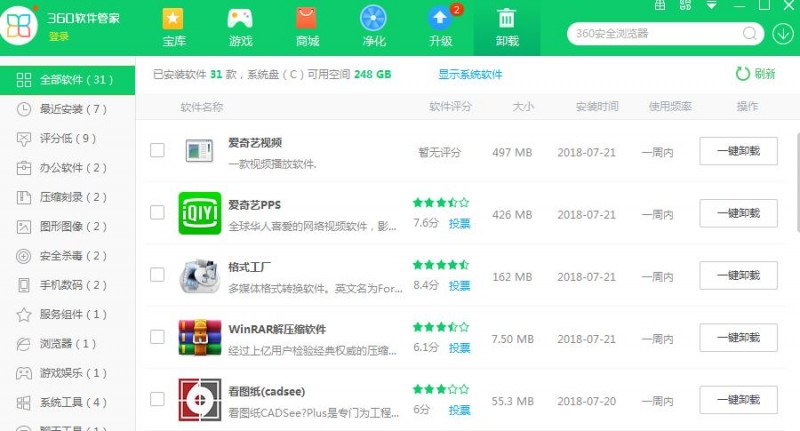
Task: Click the 497 MB size value
Action: pos(512,153)
